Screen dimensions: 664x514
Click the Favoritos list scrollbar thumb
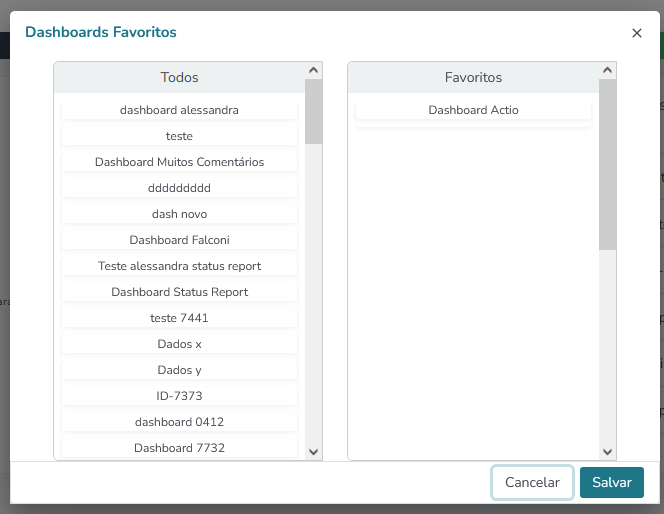point(608,164)
